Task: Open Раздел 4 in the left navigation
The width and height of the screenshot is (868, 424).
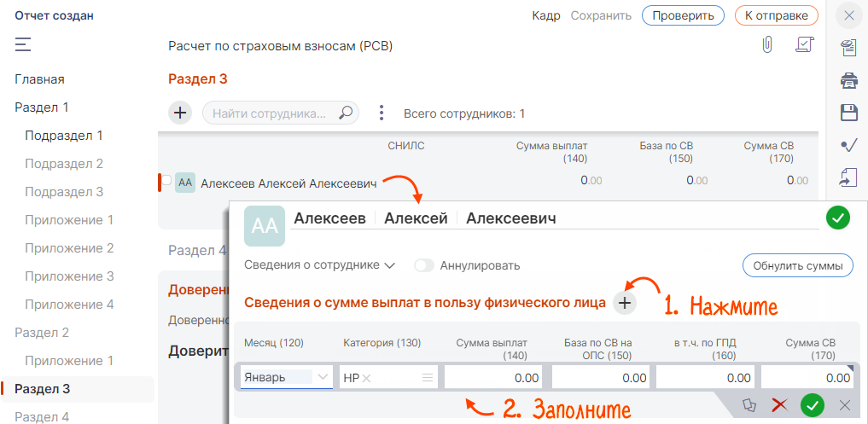Action: [42, 417]
